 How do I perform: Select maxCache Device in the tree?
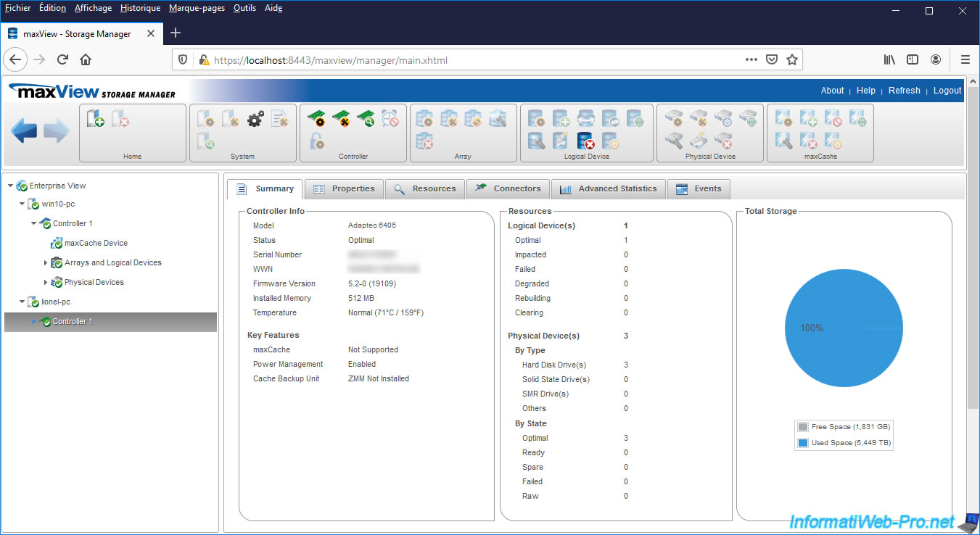pos(96,244)
